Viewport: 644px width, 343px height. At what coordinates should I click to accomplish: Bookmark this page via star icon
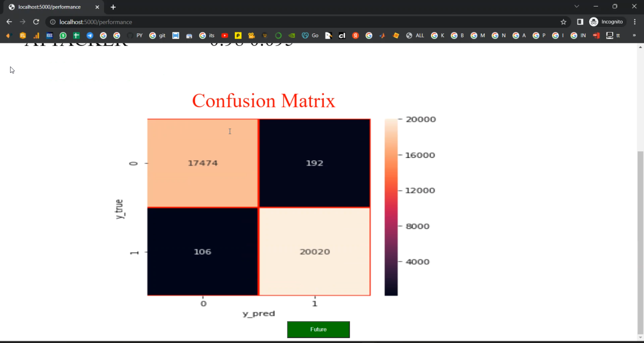click(x=563, y=21)
